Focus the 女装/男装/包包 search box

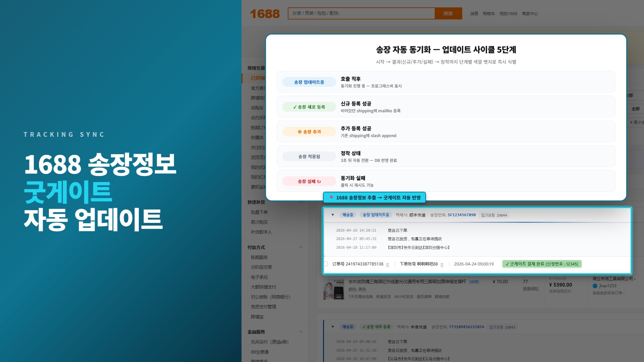click(x=361, y=13)
